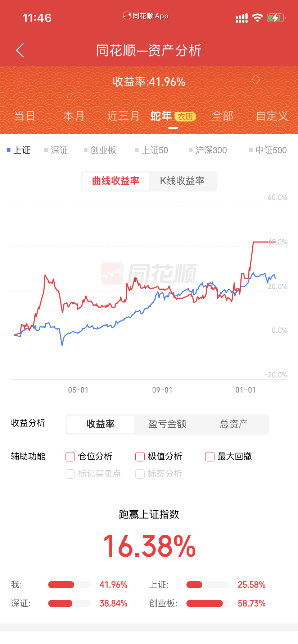
Task: Tap the 同花顺 App return pill
Action: pyautogui.click(x=146, y=16)
